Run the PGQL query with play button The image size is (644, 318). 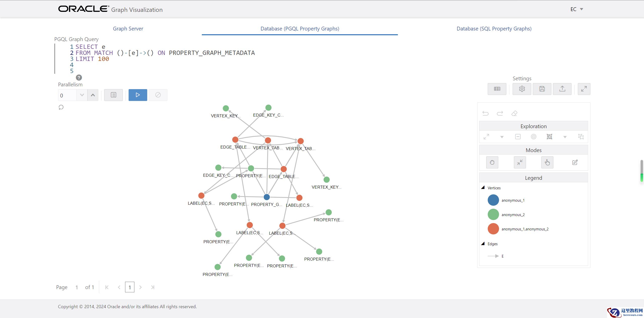pos(138,95)
